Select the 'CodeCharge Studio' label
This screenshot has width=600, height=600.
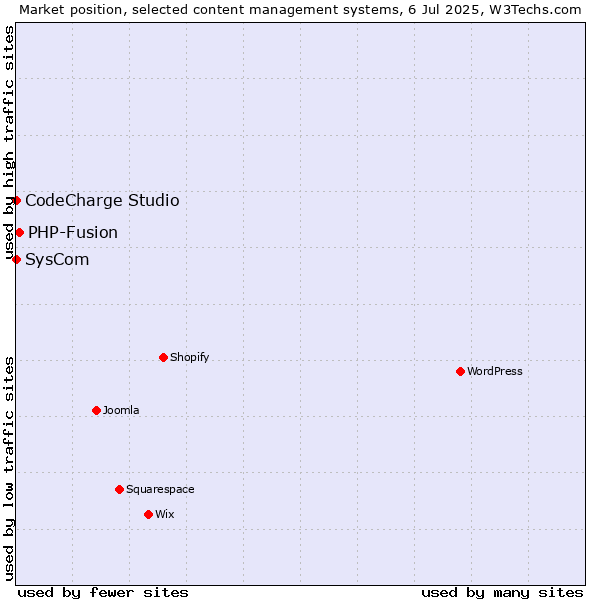102,201
